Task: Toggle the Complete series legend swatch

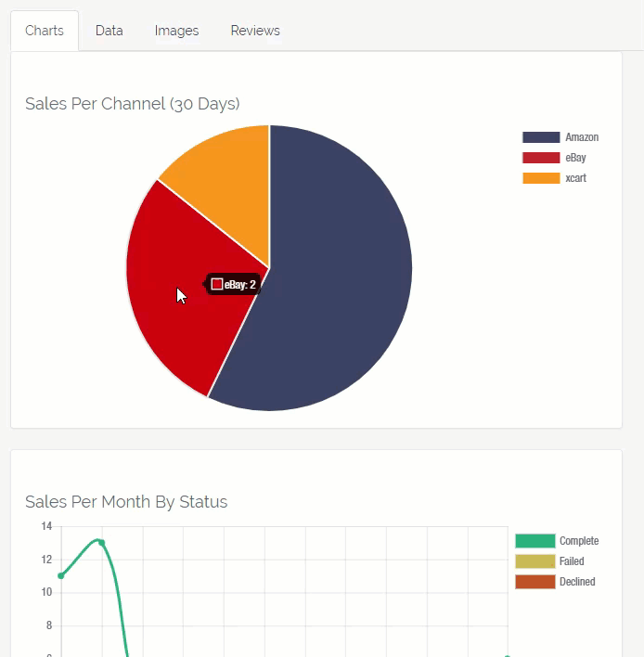Action: (x=535, y=541)
